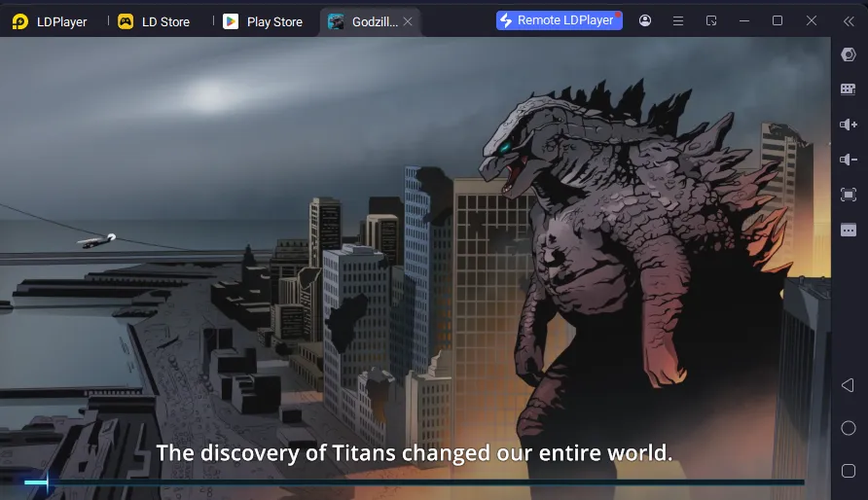Open the hamburger menu in the title bar
The height and width of the screenshot is (500, 868).
(678, 20)
